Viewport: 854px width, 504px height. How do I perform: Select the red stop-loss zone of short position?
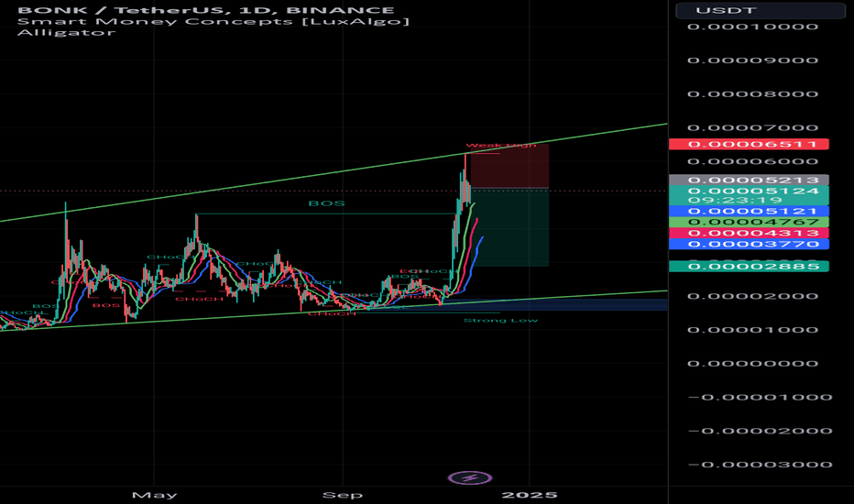click(509, 166)
